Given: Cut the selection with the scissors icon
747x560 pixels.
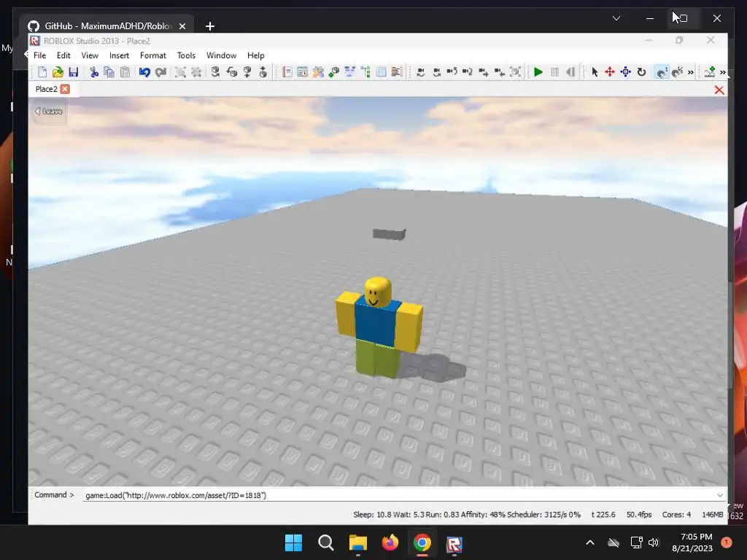Looking at the screenshot, I should [x=94, y=72].
